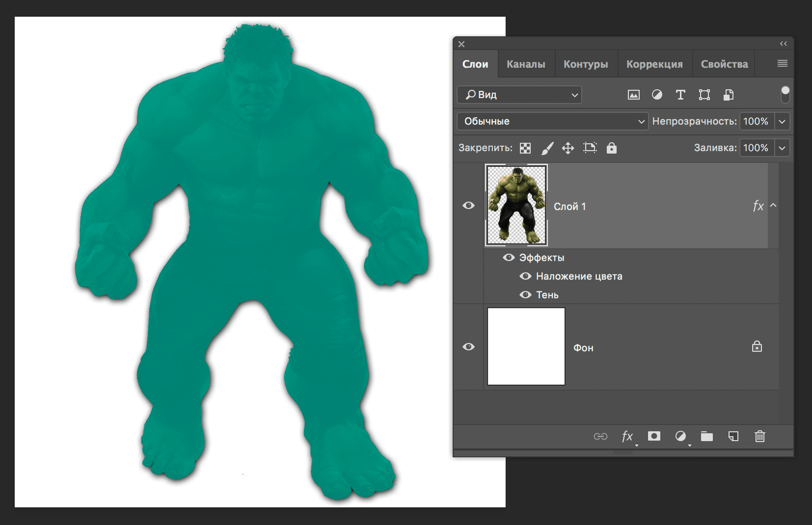Image resolution: width=812 pixels, height=525 pixels.
Task: Create a new group folder
Action: 706,436
